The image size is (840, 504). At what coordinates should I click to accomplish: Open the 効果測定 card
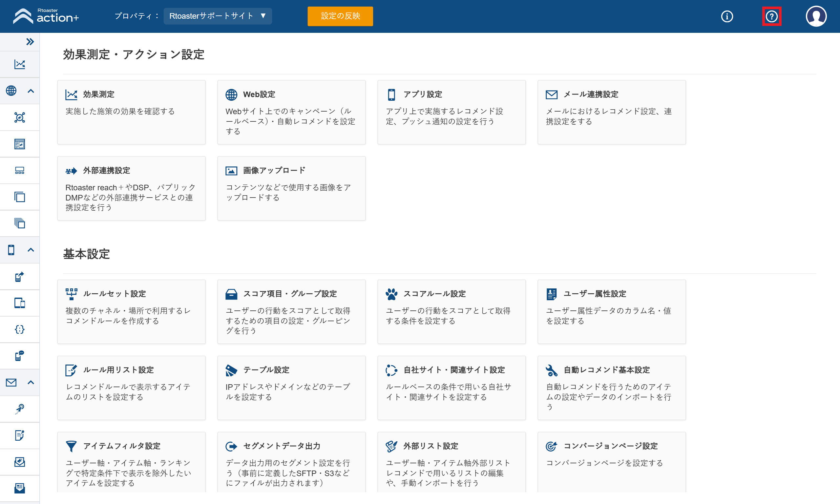tap(131, 112)
